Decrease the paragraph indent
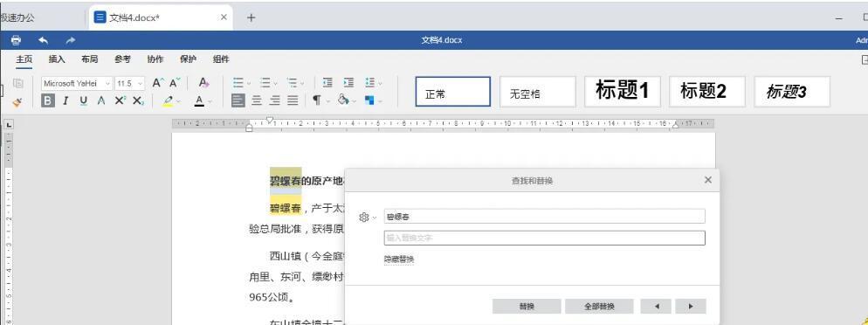The width and height of the screenshot is (868, 325). [x=327, y=83]
